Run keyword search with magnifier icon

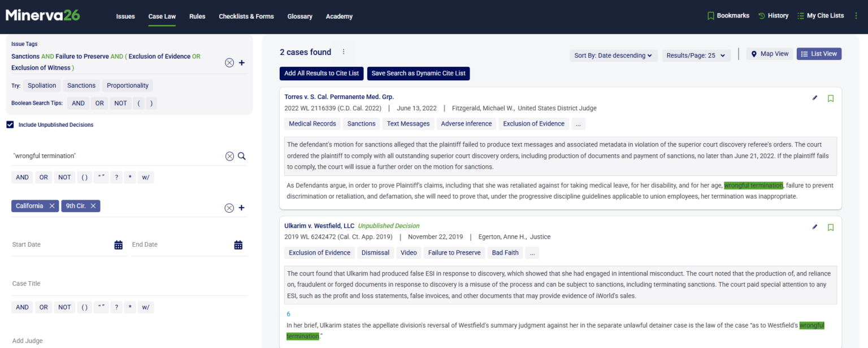point(242,156)
